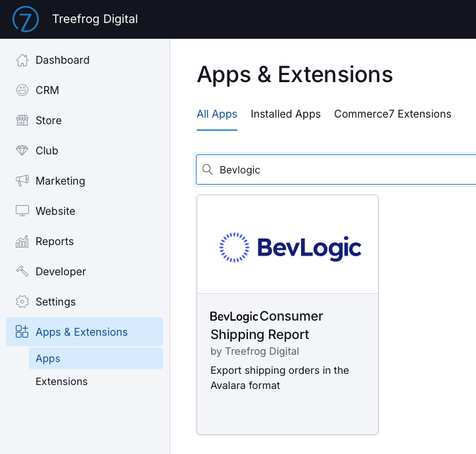Click the Apps & Extensions page heading
The image size is (476, 454).
click(x=295, y=74)
